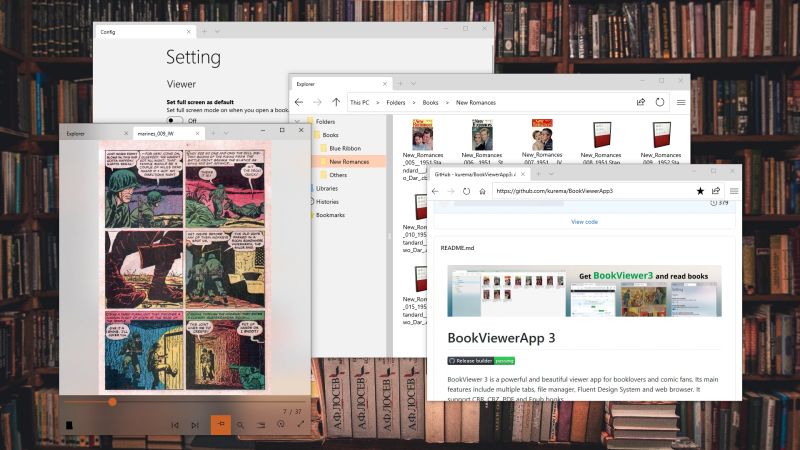800x450 pixels.
Task: Select New Romances folder in tree
Action: coord(349,162)
